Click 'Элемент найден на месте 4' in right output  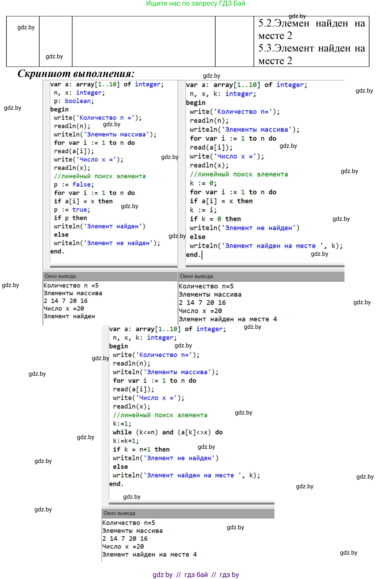[227, 319]
